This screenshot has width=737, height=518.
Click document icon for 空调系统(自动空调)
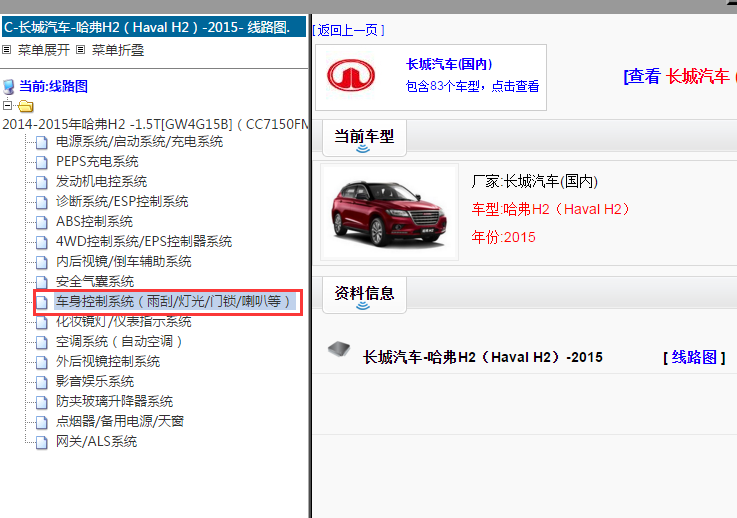(42, 342)
